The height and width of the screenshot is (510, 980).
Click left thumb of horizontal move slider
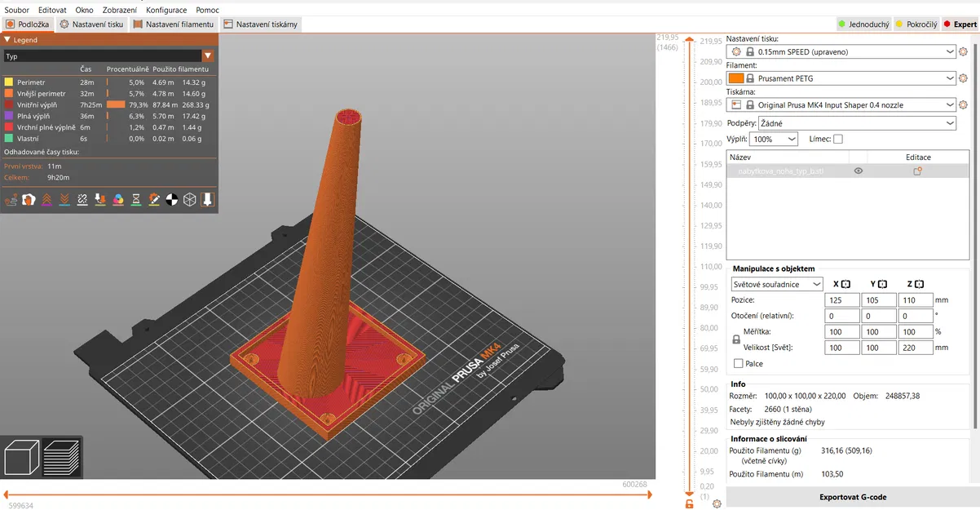pos(7,494)
